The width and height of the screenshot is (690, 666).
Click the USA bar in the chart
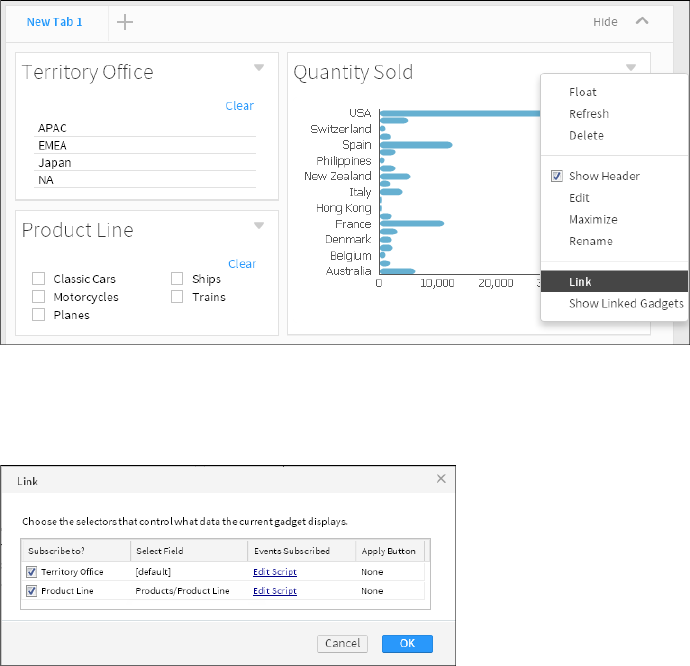pyautogui.click(x=460, y=113)
